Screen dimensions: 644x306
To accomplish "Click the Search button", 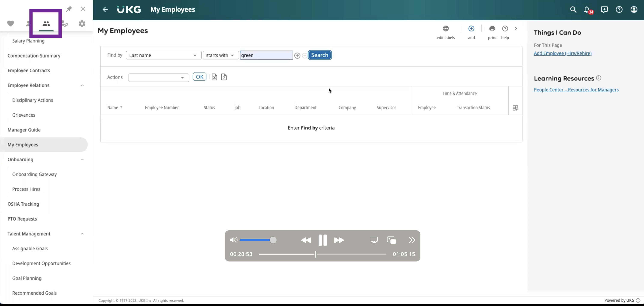I will [320, 55].
